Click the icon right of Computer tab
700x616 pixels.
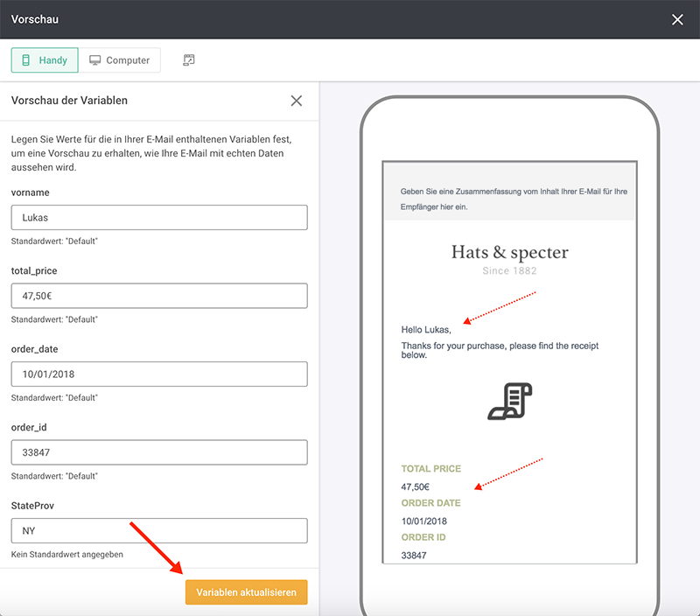point(189,60)
